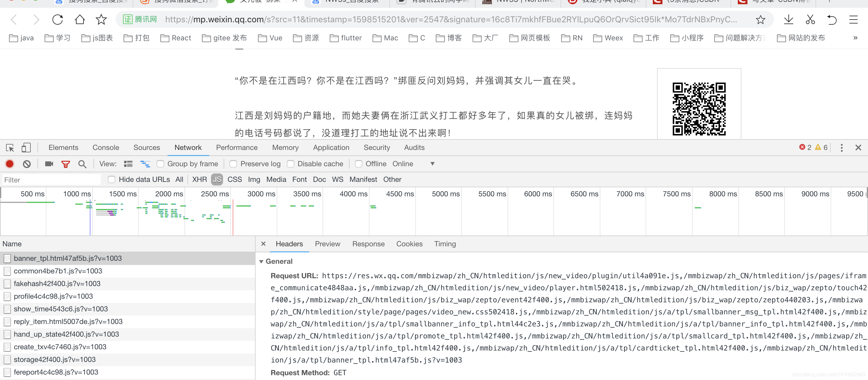Click the Clear network log icon
Viewport: 868px width, 380px height.
pyautogui.click(x=27, y=163)
